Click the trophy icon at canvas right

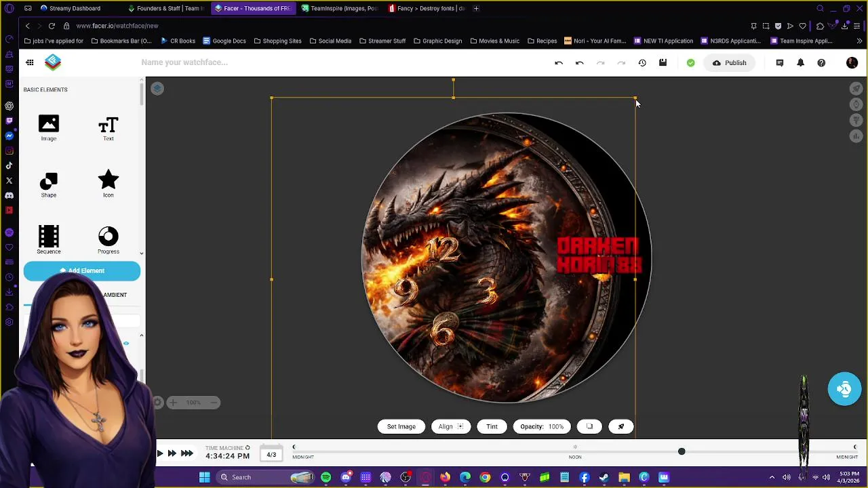tap(856, 120)
